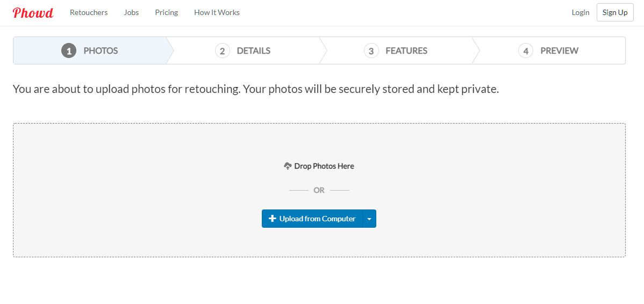Select the step 1 circle icon
Image resolution: width=644 pixels, height=304 pixels.
click(69, 51)
